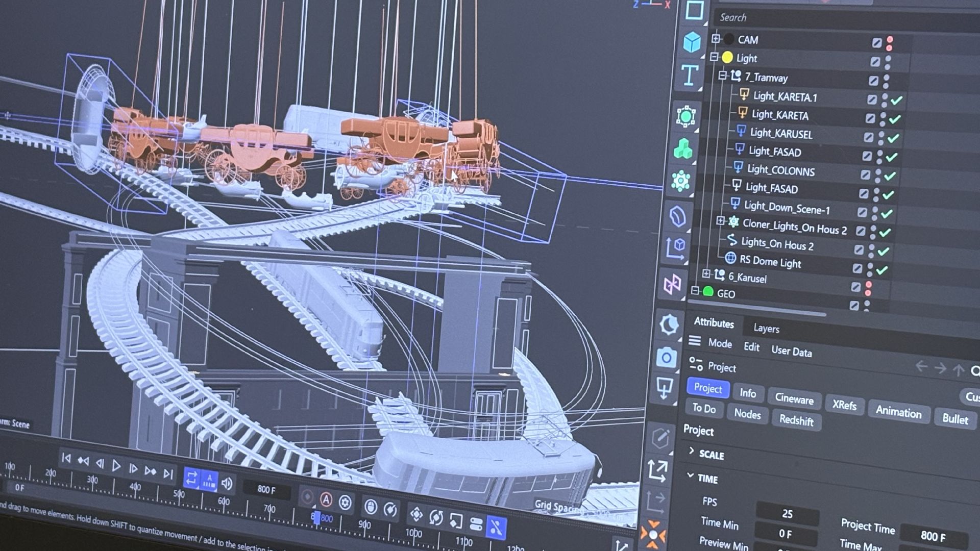Click the FPS value field
Image resolution: width=980 pixels, height=551 pixels.
(x=787, y=514)
